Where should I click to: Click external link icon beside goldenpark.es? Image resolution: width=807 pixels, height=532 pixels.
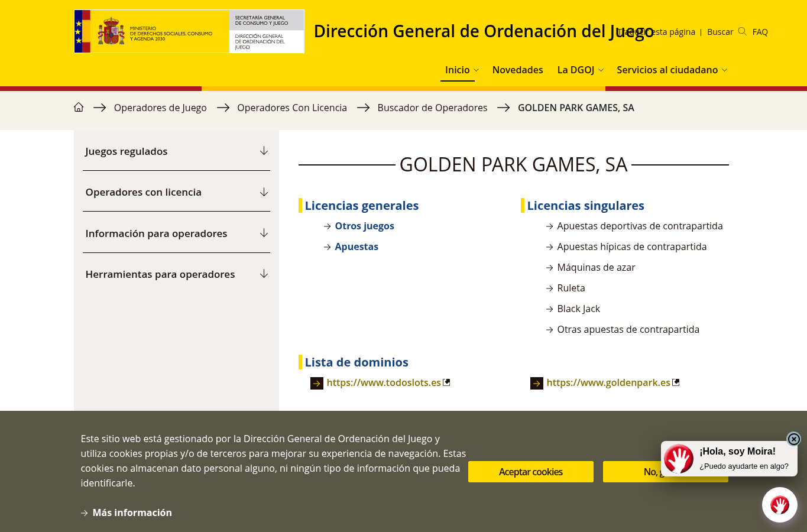click(x=676, y=382)
